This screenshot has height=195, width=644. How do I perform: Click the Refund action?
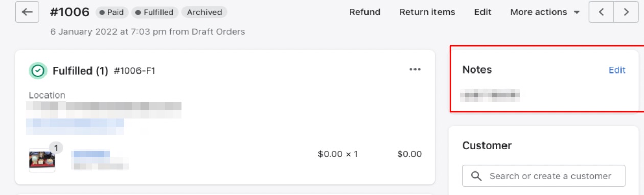364,12
